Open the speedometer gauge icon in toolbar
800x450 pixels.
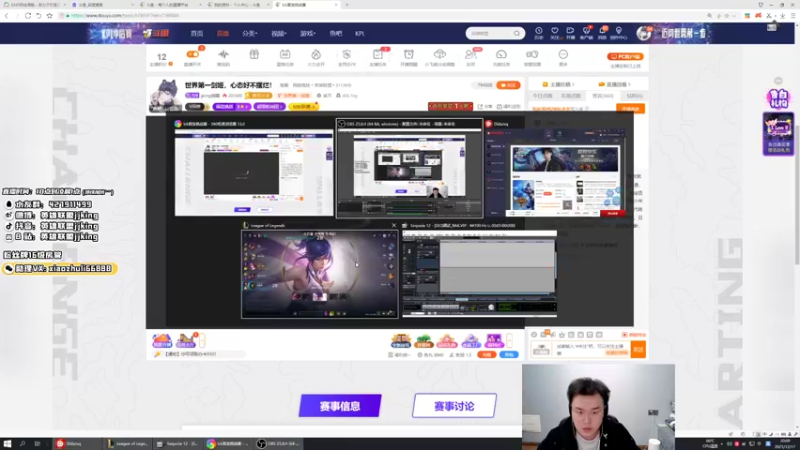point(502,57)
